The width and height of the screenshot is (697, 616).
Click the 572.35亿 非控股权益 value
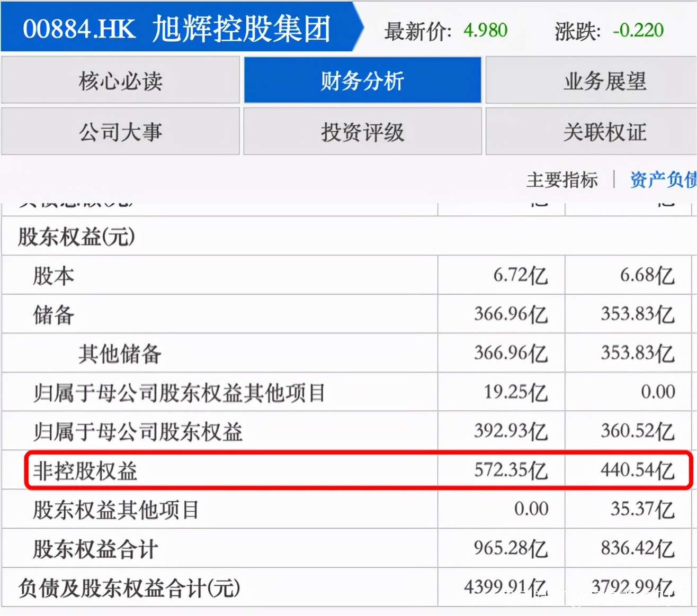point(511,471)
